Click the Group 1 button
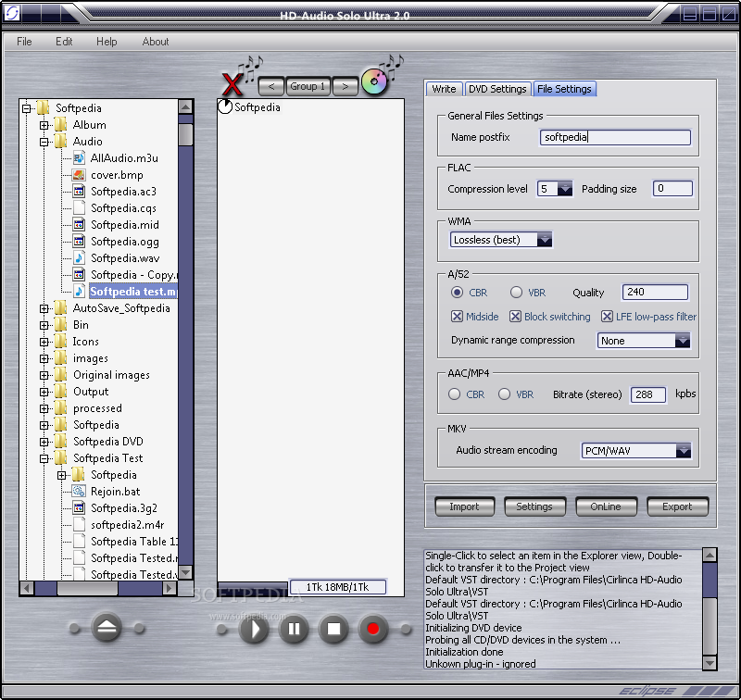 [x=308, y=86]
